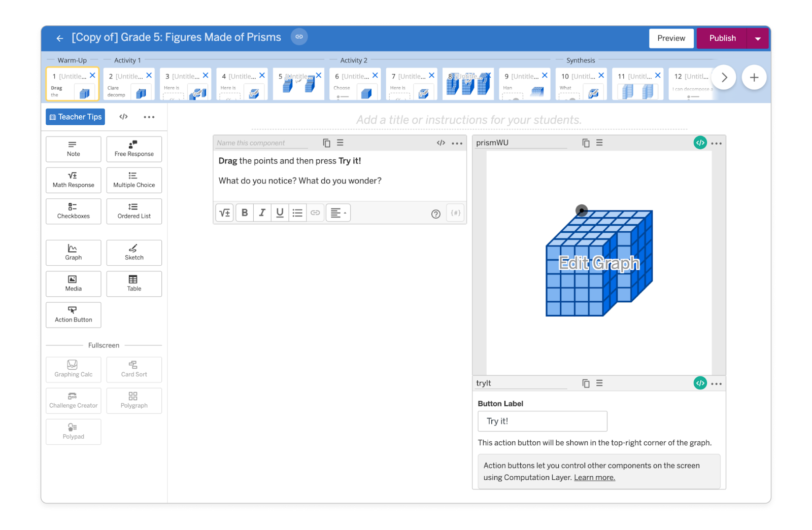Open the Teacher Tips tab

[x=76, y=117]
